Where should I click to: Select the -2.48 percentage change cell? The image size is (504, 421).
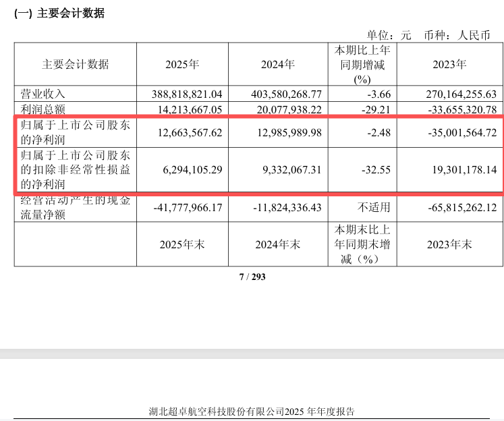pyautogui.click(x=379, y=132)
